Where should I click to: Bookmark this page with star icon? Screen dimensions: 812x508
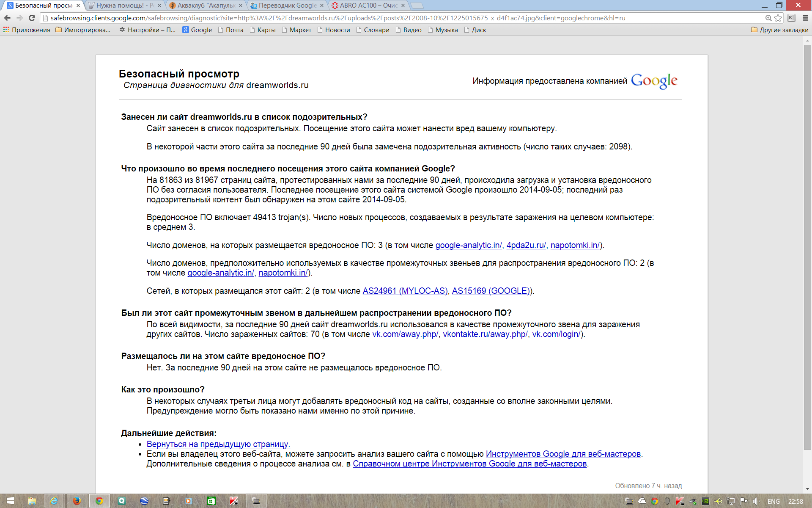pyautogui.click(x=778, y=18)
